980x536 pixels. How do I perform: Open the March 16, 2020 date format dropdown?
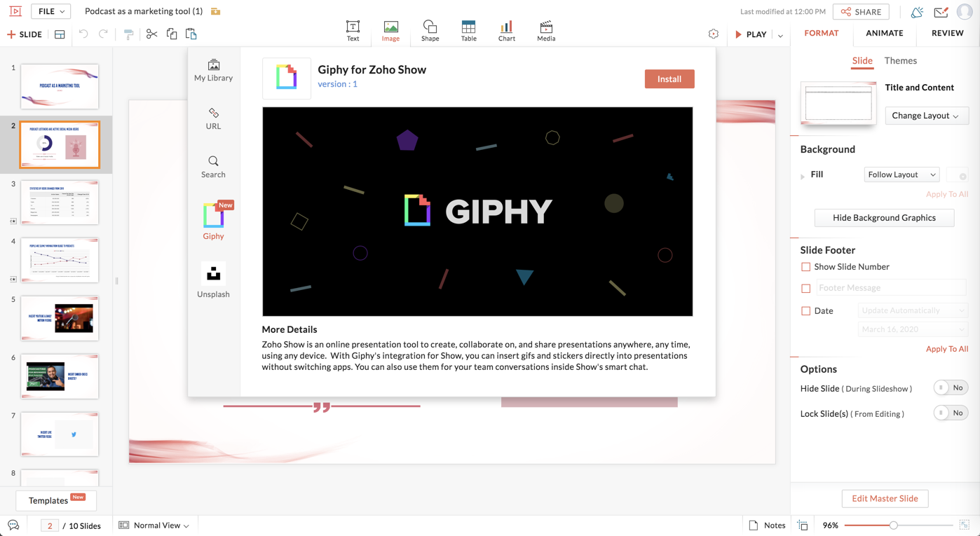pyautogui.click(x=912, y=329)
